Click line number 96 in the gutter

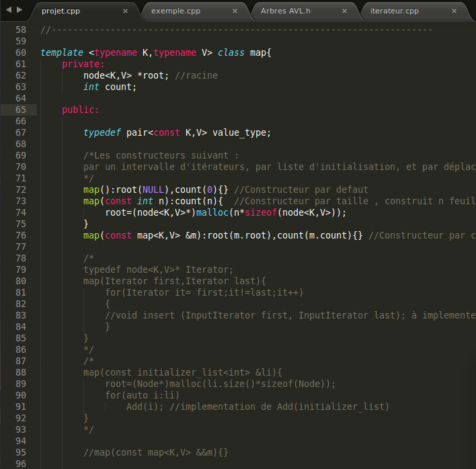coord(20,464)
